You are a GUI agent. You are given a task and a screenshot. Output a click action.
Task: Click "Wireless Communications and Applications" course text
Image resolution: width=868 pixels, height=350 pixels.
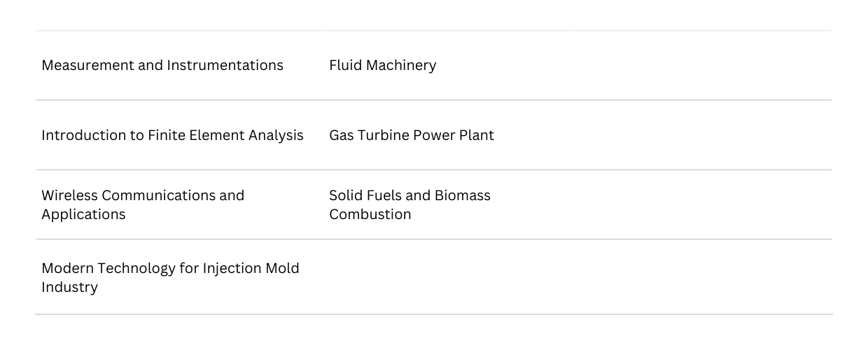tap(143, 204)
